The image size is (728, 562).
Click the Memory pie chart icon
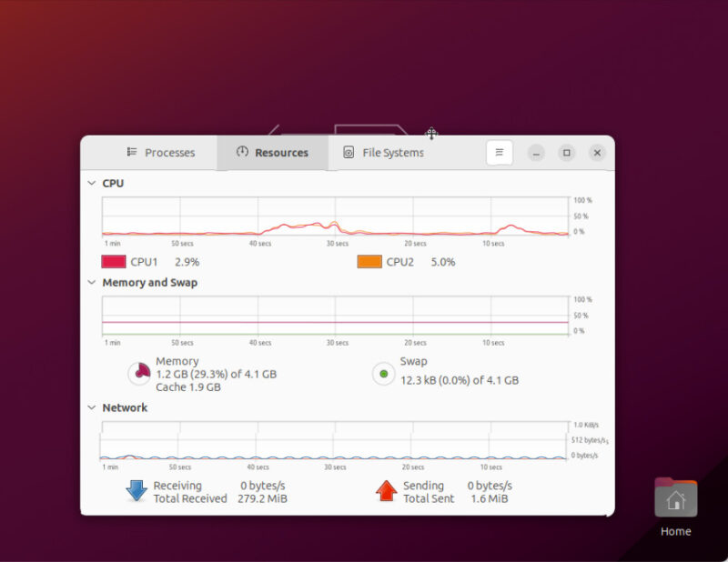coord(140,373)
